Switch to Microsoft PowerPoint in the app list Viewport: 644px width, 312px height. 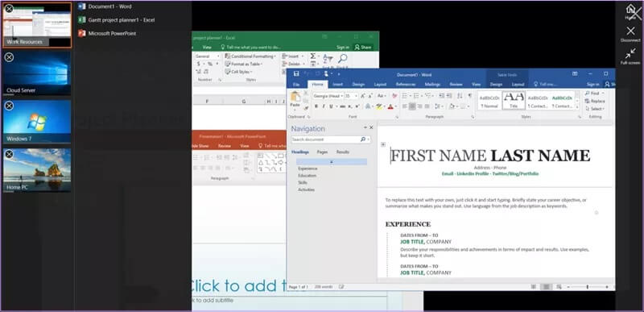click(x=107, y=33)
